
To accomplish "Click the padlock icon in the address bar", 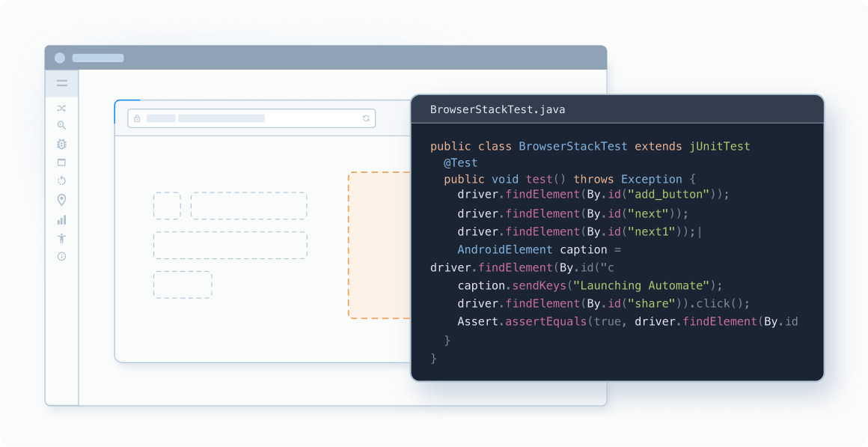I will pos(138,118).
